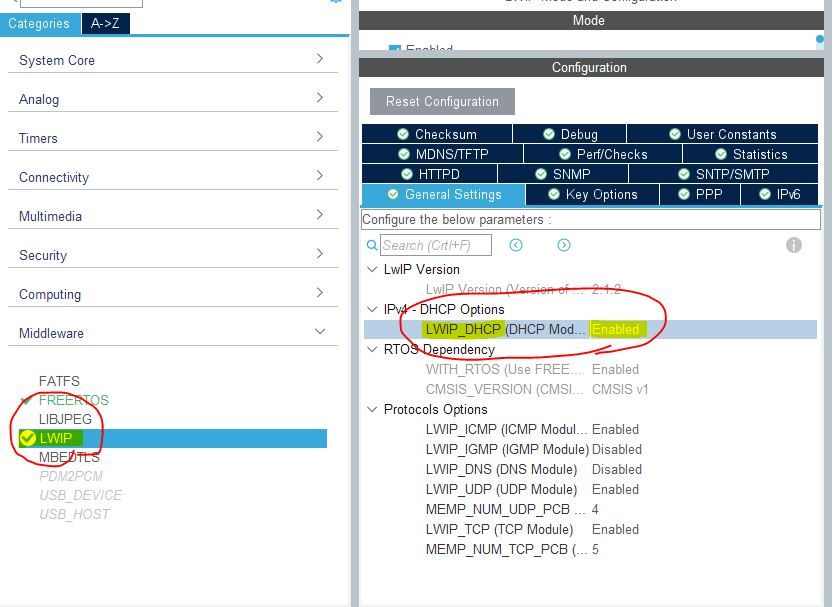Select FATFS middleware
This screenshot has width=839, height=607.
click(59, 381)
